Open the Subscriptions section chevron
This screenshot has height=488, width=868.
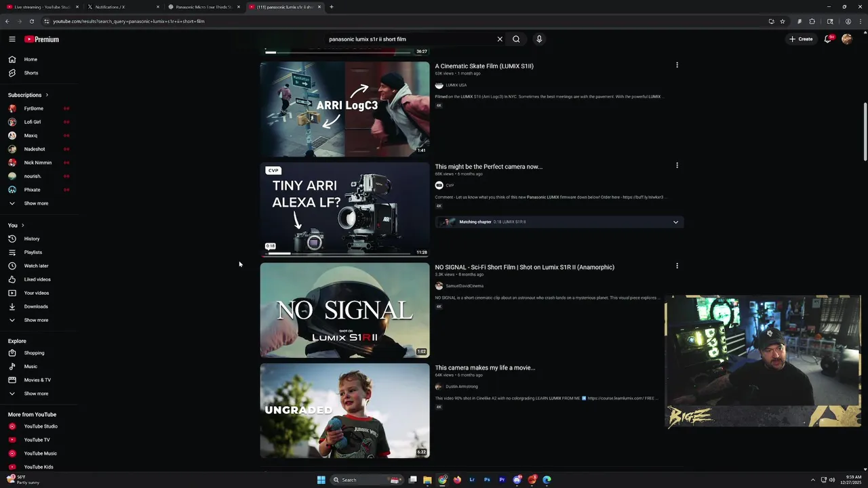coord(47,95)
